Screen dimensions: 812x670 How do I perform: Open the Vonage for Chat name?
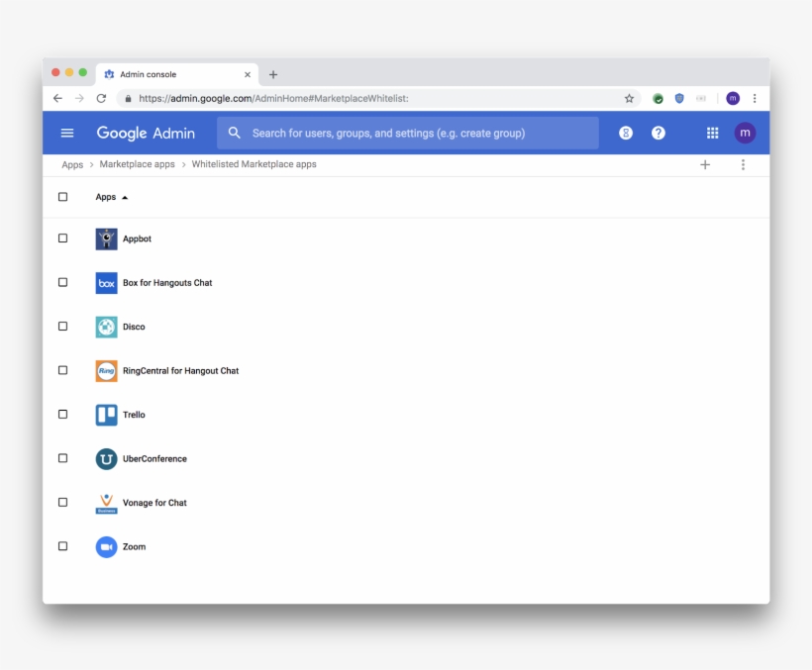[154, 503]
